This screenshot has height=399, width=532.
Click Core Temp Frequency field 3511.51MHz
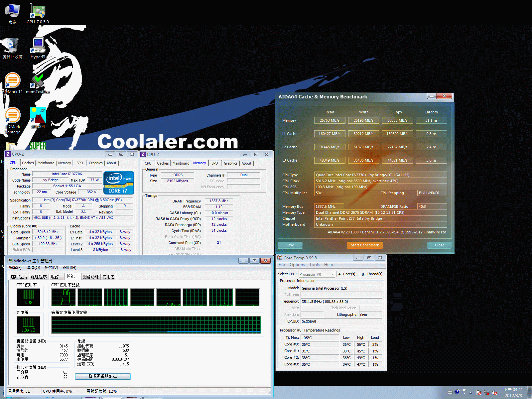pos(341,302)
